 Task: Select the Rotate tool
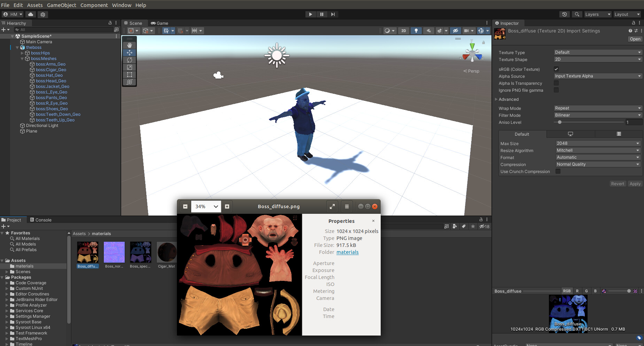[129, 60]
